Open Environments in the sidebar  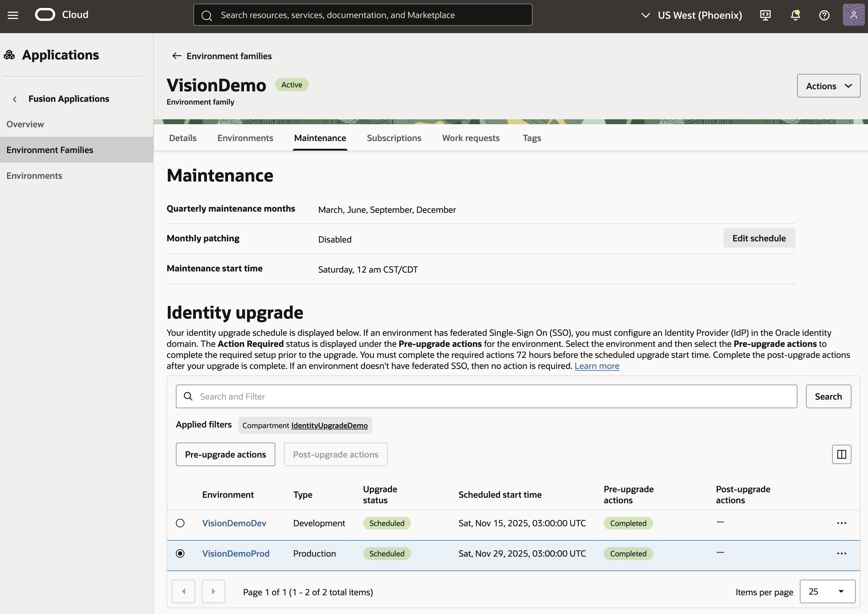pyautogui.click(x=76, y=175)
